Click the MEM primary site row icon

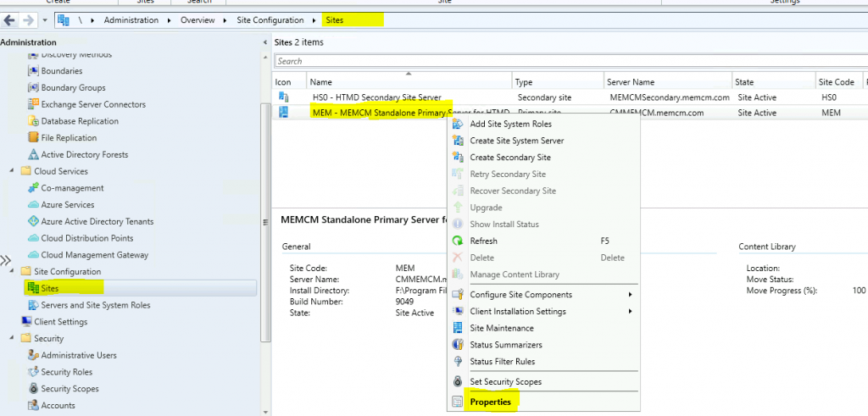tap(283, 113)
